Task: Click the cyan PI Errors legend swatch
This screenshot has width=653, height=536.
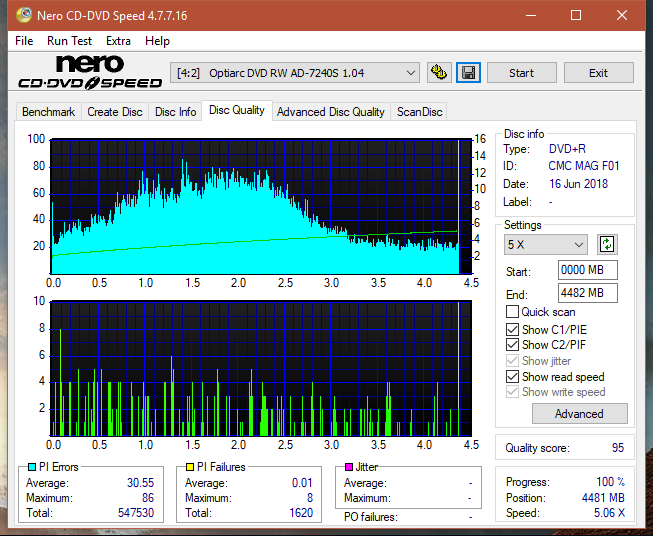Action: click(31, 467)
